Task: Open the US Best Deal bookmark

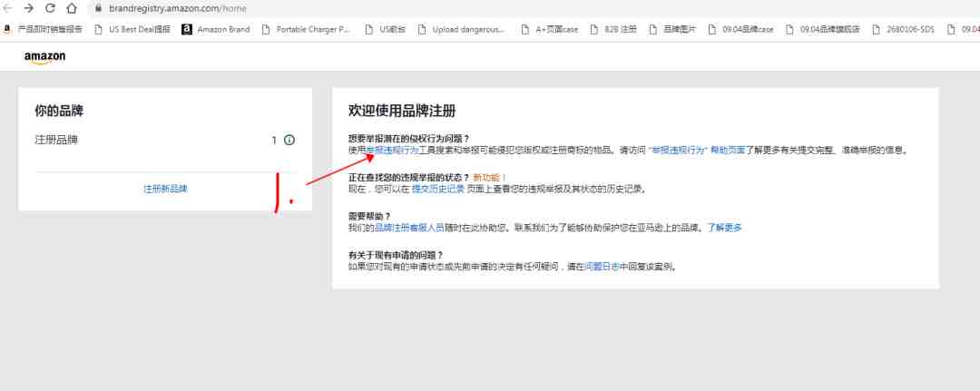Action: (132, 29)
